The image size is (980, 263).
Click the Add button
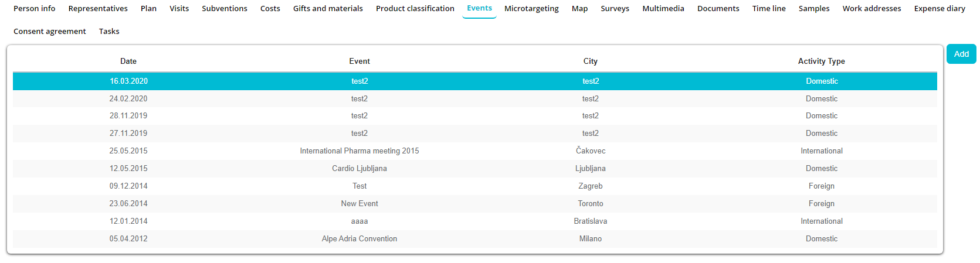tap(961, 54)
